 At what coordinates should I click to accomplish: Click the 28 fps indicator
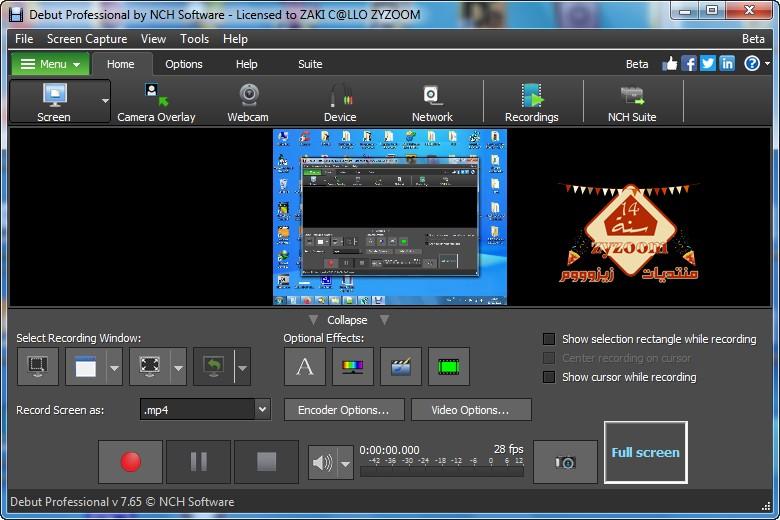[x=508, y=449]
